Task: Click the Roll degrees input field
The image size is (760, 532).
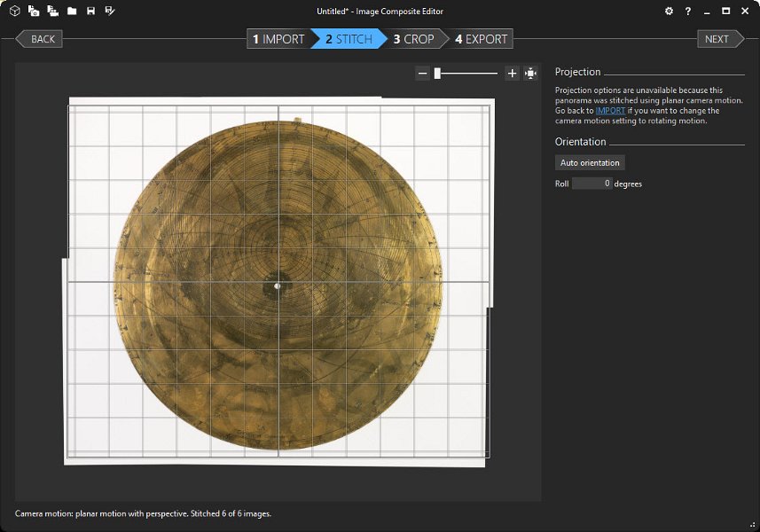Action: click(592, 184)
